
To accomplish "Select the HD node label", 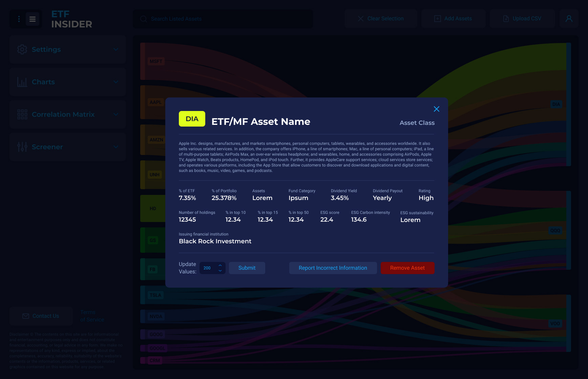I will 153,208.
